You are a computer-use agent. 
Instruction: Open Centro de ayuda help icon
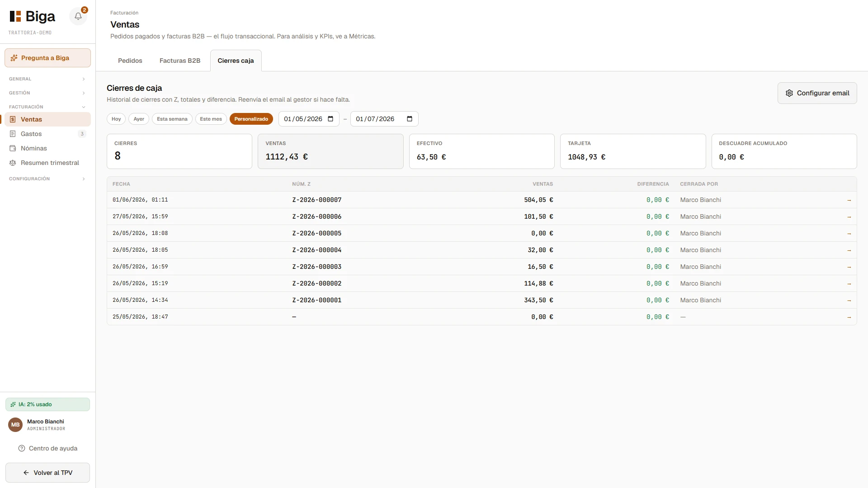tap(22, 448)
